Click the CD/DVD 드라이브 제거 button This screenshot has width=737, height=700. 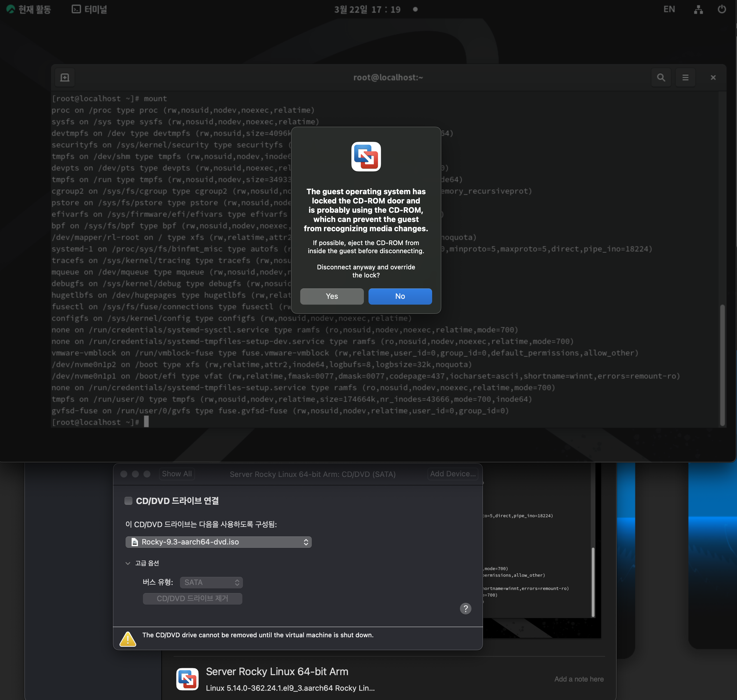click(192, 599)
